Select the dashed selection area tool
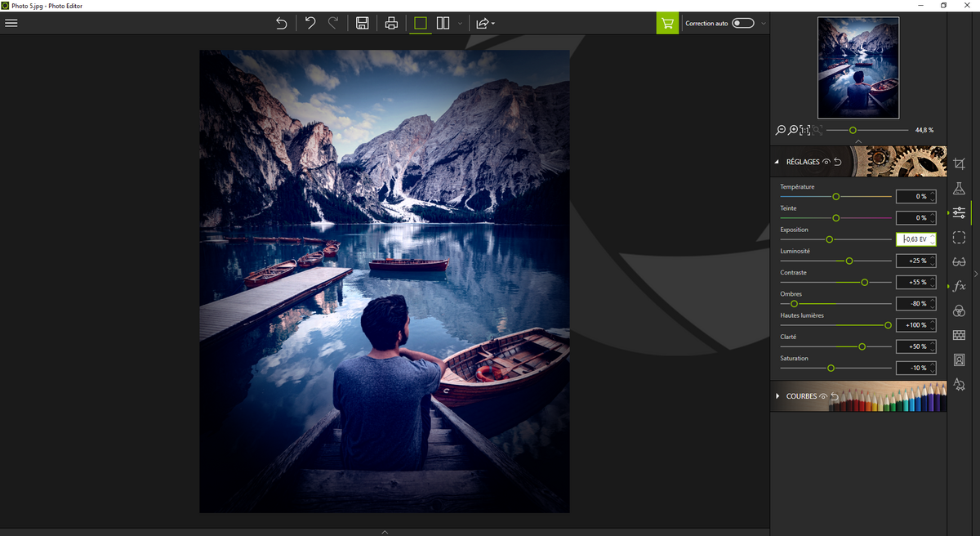 959,237
